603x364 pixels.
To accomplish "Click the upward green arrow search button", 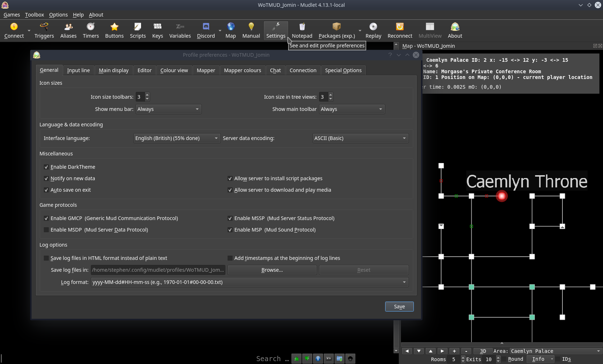I will (296, 359).
